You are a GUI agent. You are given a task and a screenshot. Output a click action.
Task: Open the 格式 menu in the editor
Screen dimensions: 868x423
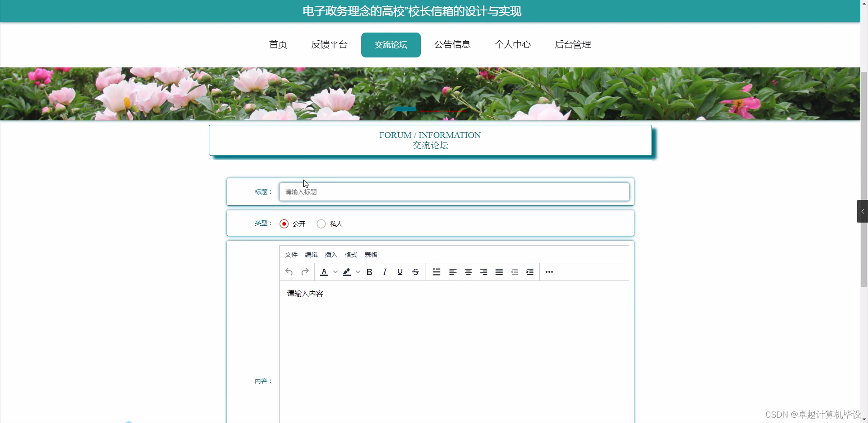click(x=350, y=255)
